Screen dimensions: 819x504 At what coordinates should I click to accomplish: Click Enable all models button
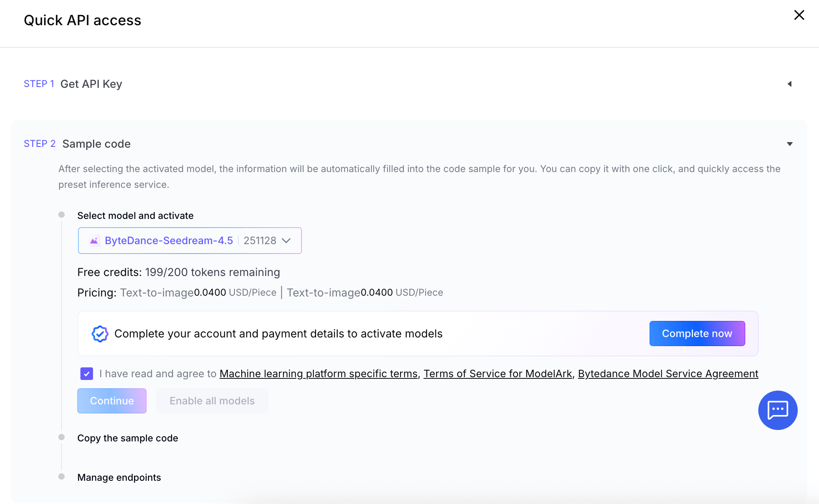pyautogui.click(x=212, y=401)
